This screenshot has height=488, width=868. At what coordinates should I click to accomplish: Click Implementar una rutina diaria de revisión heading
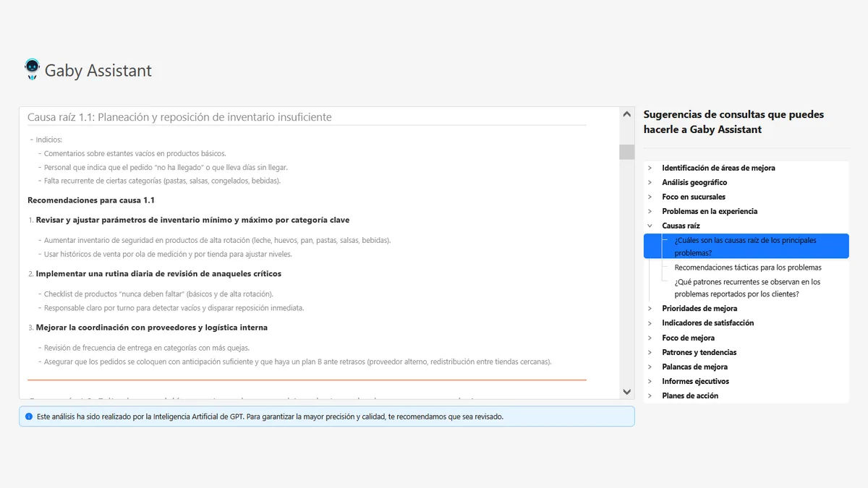click(x=158, y=274)
